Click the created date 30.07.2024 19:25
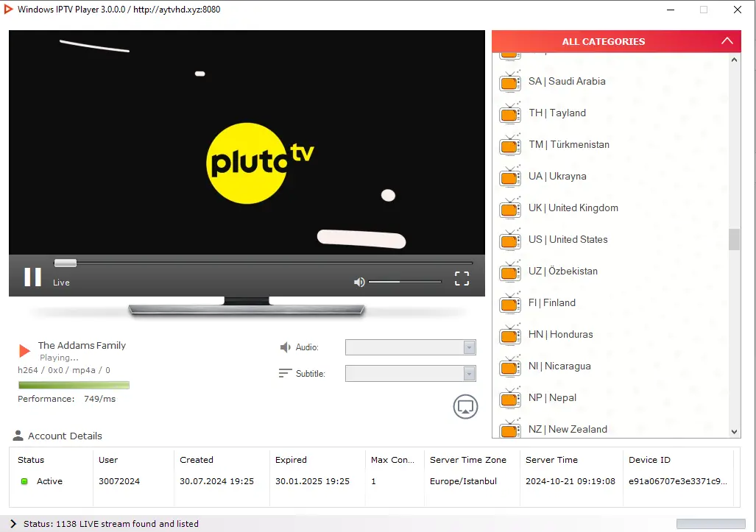 217,481
